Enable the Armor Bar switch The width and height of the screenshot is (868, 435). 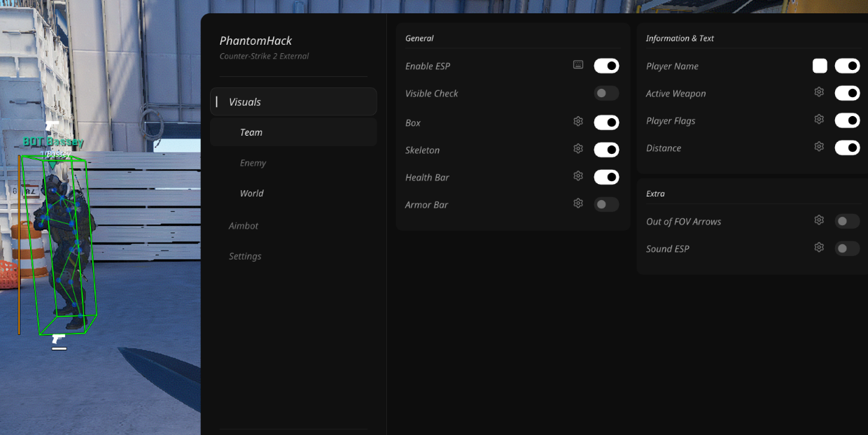tap(606, 204)
